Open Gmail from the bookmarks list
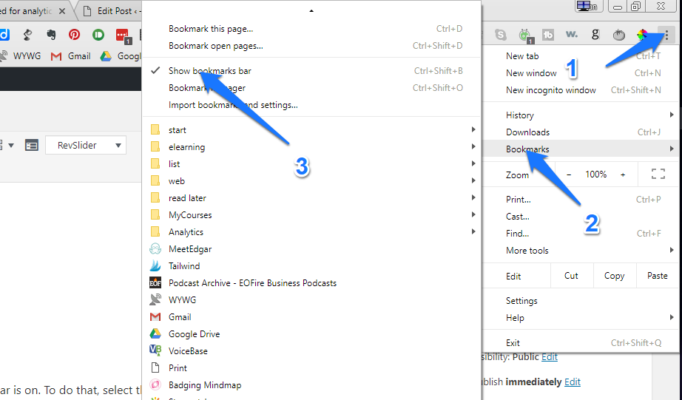The width and height of the screenshot is (682, 400). tap(180, 317)
